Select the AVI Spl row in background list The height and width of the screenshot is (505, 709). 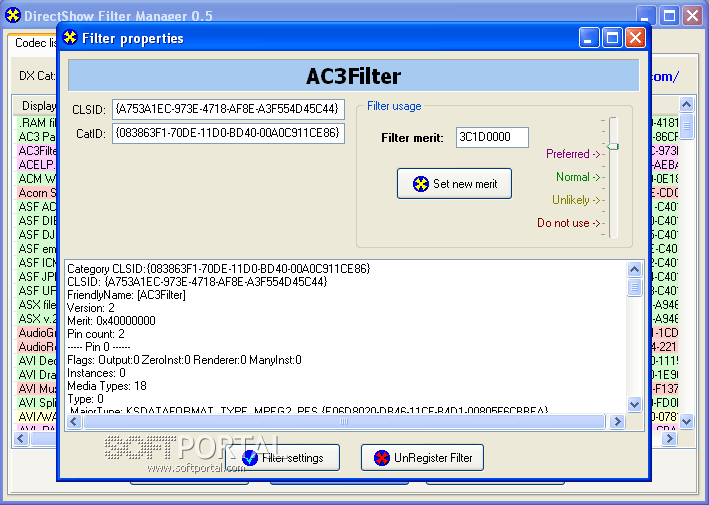[x=37, y=403]
